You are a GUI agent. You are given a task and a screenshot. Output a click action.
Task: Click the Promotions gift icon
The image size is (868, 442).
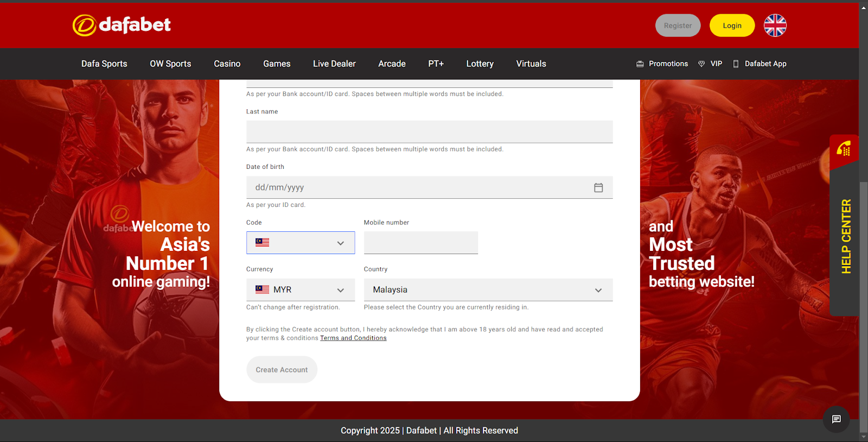pos(640,64)
